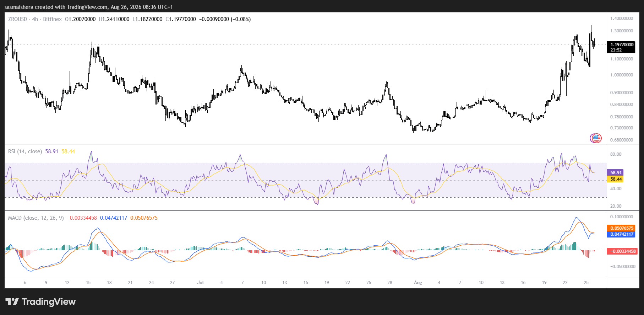
Task: Click the Jul label on time axis
Action: tap(201, 283)
